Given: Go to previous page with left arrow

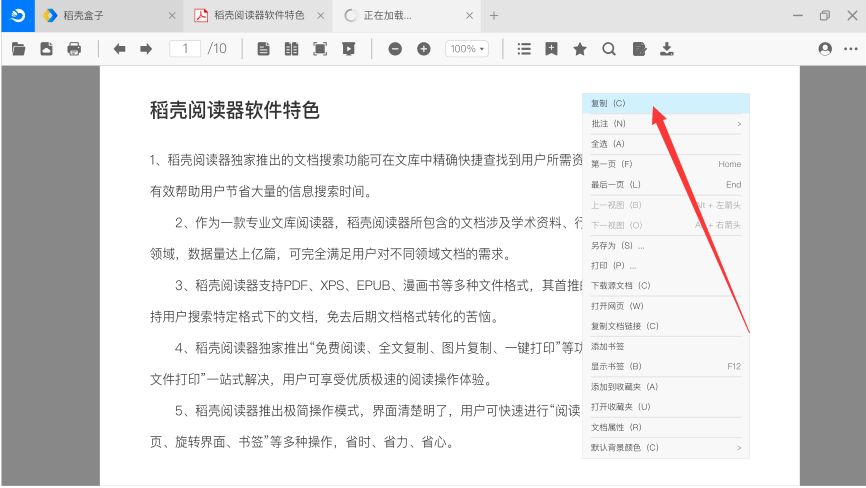Looking at the screenshot, I should [x=119, y=49].
